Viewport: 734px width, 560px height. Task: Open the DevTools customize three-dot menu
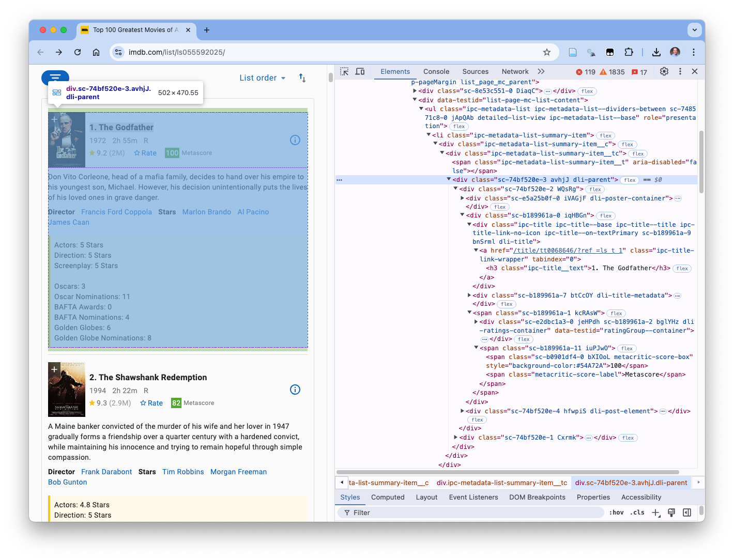[x=680, y=72]
